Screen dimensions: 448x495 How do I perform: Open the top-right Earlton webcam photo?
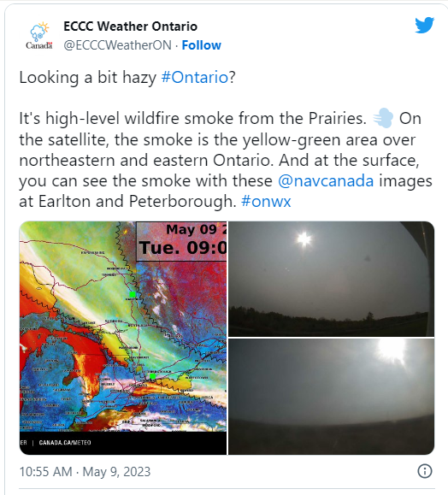pos(331,279)
